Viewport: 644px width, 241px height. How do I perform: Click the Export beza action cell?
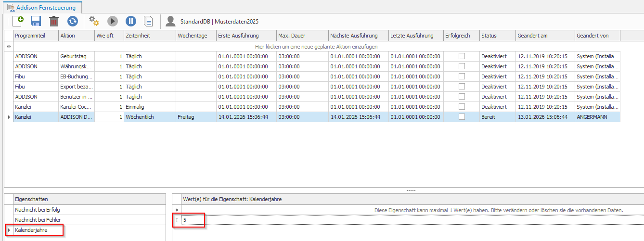tap(76, 87)
